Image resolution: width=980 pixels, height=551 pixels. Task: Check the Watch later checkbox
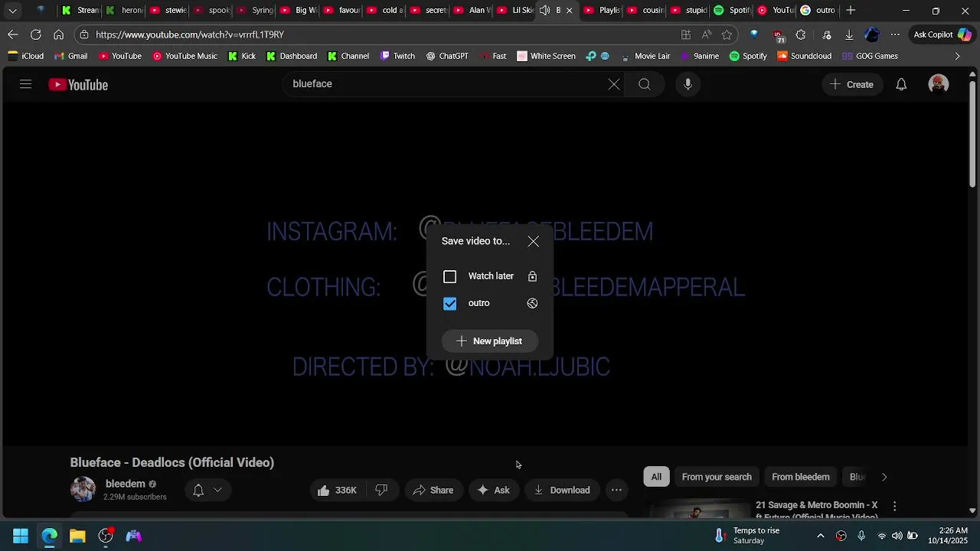[x=450, y=276]
